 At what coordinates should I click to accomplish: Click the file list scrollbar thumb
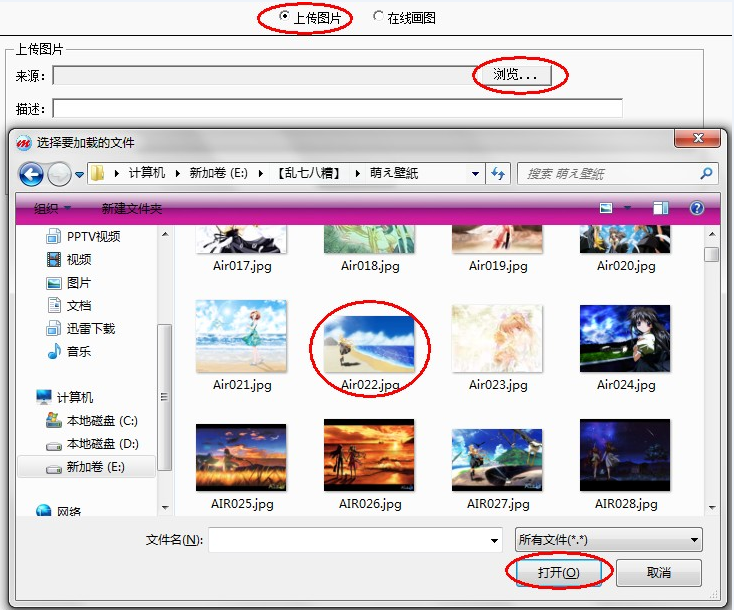click(x=712, y=254)
